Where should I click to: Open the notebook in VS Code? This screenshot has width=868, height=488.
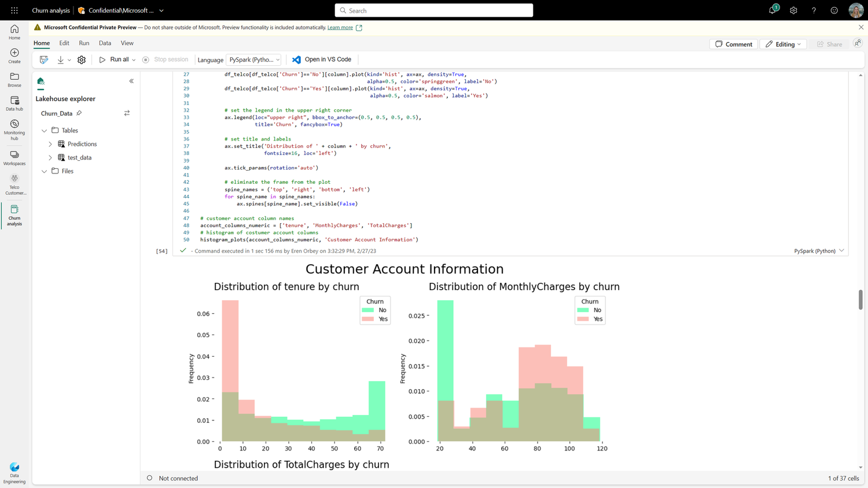322,60
